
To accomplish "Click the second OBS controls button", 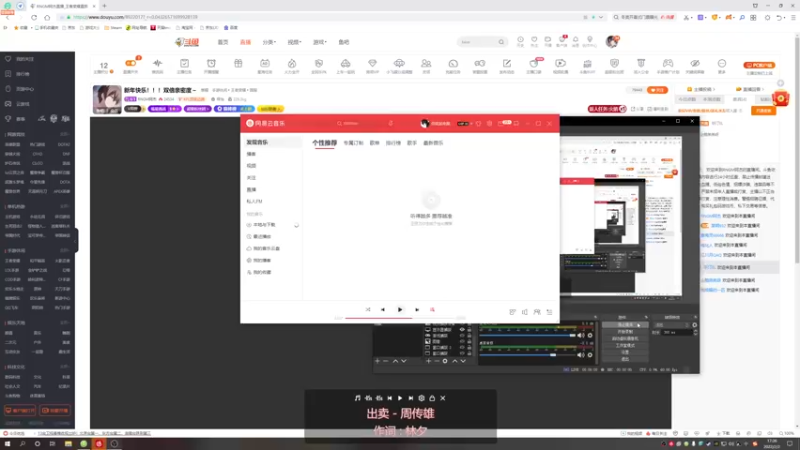I will point(625,332).
